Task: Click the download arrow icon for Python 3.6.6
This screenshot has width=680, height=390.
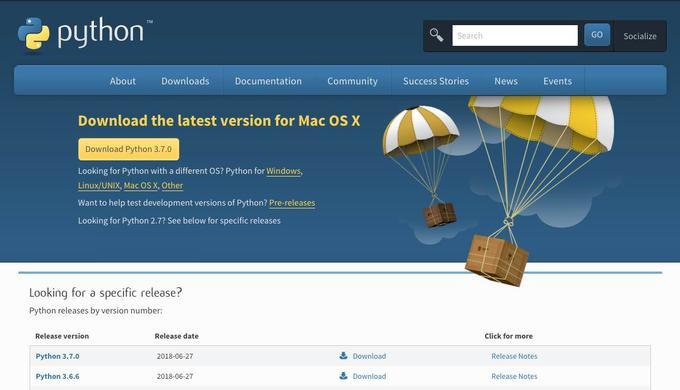Action: click(343, 376)
